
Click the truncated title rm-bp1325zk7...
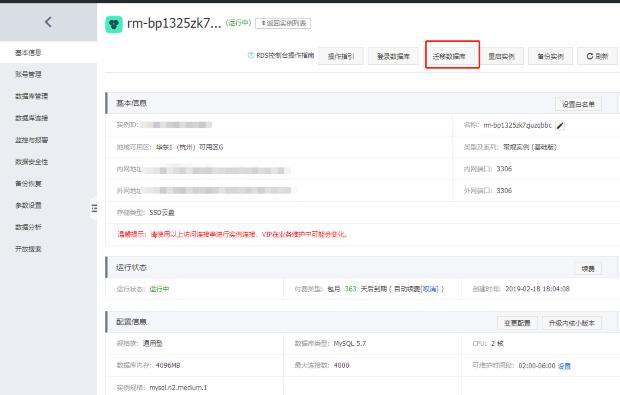174,23
